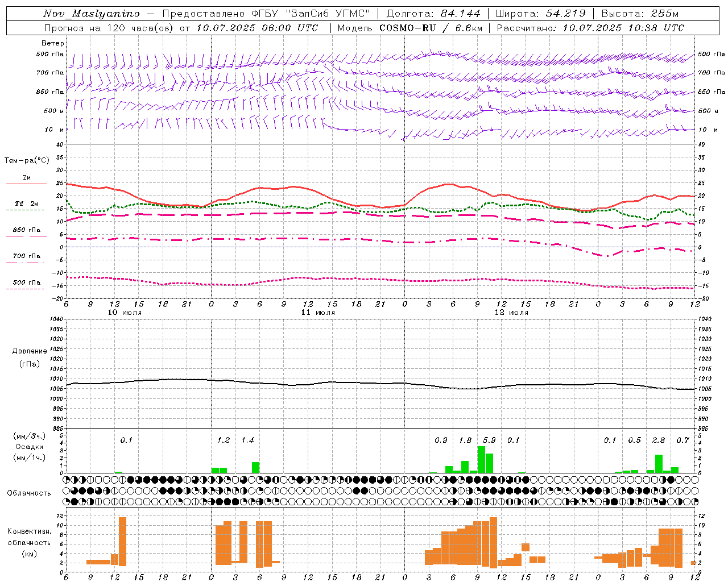This screenshot has width=728, height=582.
Task: Click the 0.9 precipitation total
Action: click(x=441, y=440)
